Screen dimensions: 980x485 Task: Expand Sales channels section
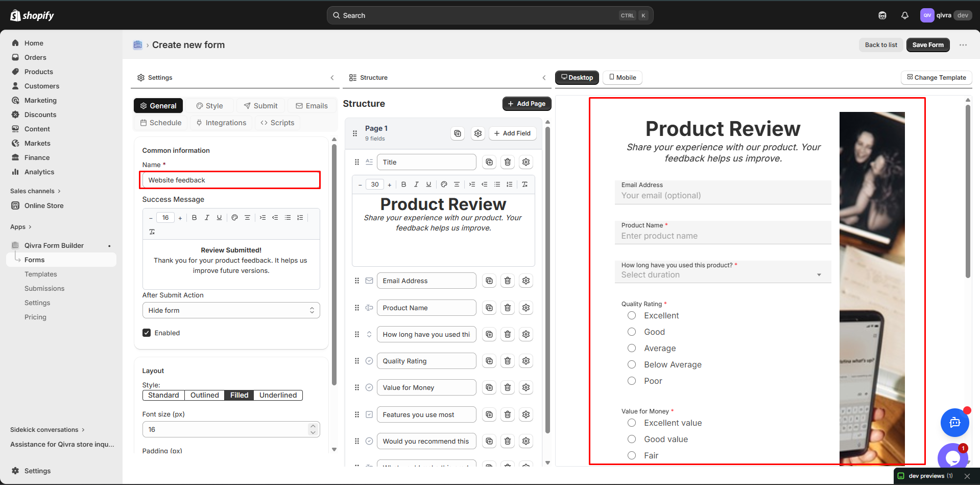coord(35,191)
